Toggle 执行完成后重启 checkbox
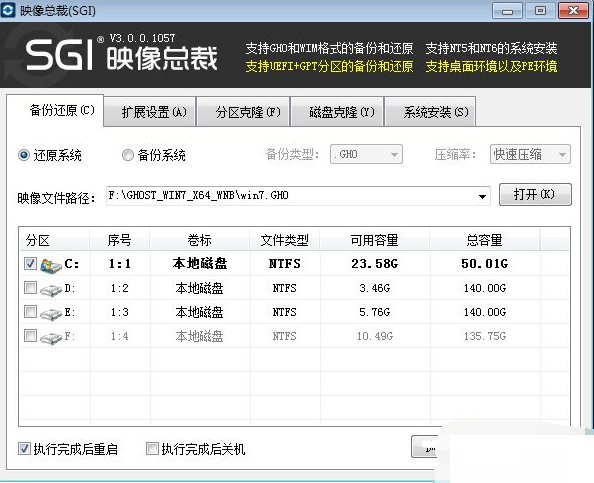The image size is (594, 483). [x=24, y=449]
